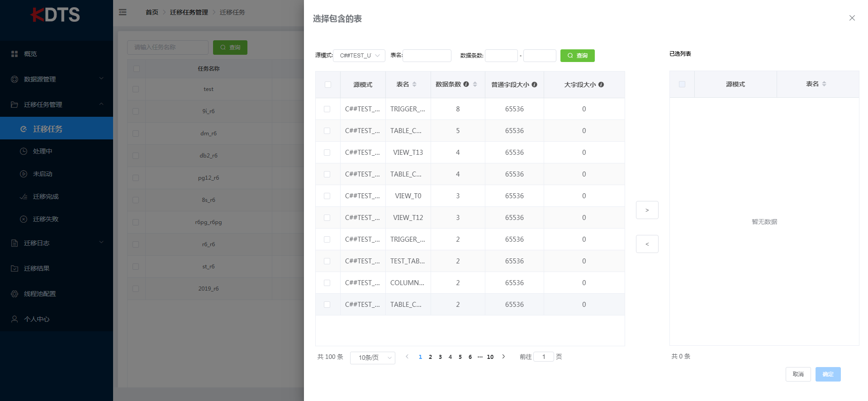The height and width of the screenshot is (401, 868).
Task: Open the 源模式 schema dropdown
Action: [359, 56]
